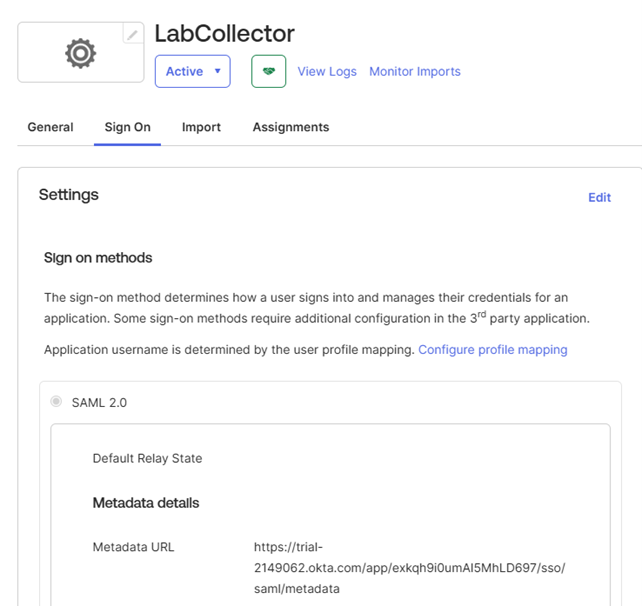Viewport: 642px width, 606px height.
Task: Click the Metadata details heading
Action: 146,503
